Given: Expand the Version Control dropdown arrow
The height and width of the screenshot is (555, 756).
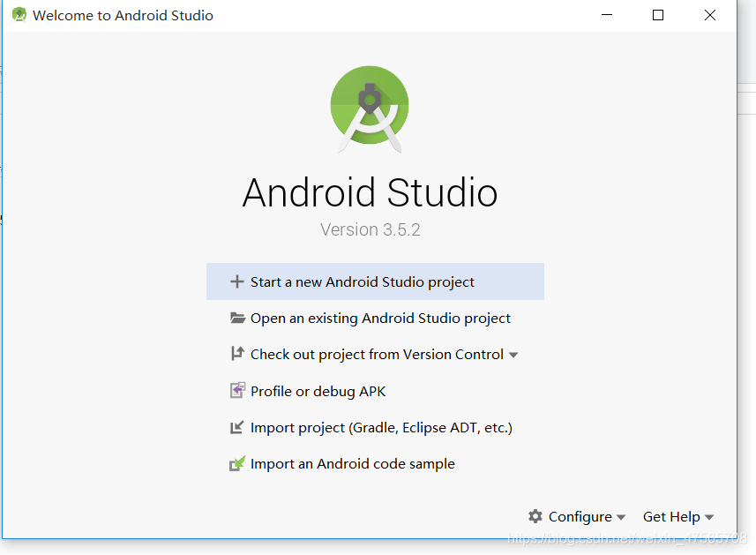Looking at the screenshot, I should tap(513, 356).
